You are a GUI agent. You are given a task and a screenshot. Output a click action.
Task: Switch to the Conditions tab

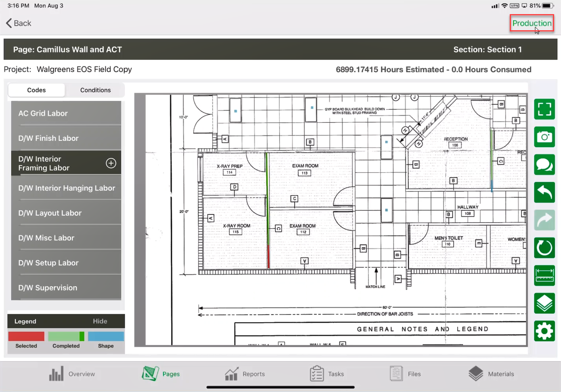[95, 90]
